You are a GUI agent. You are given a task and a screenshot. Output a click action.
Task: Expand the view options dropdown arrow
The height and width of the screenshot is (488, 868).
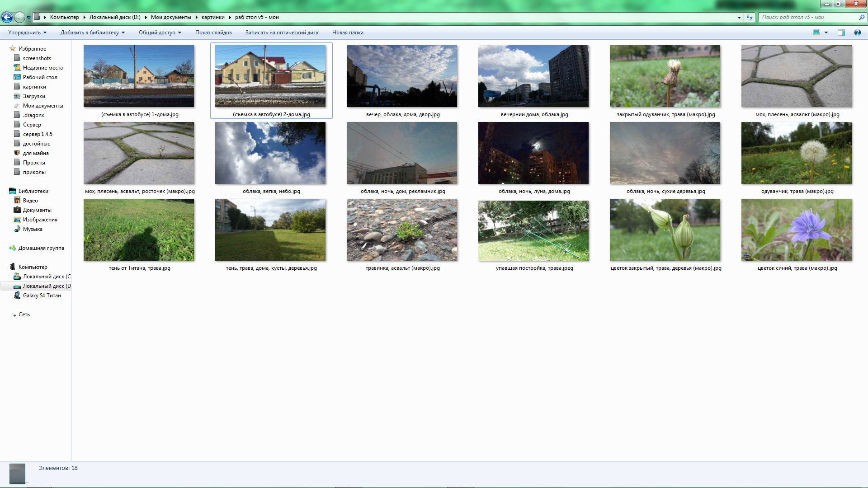click(826, 33)
